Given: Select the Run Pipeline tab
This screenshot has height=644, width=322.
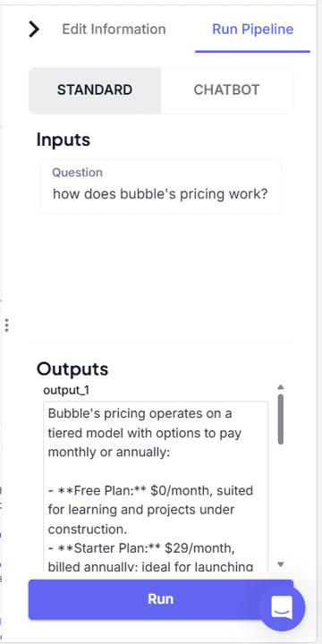Looking at the screenshot, I should pyautogui.click(x=252, y=30).
